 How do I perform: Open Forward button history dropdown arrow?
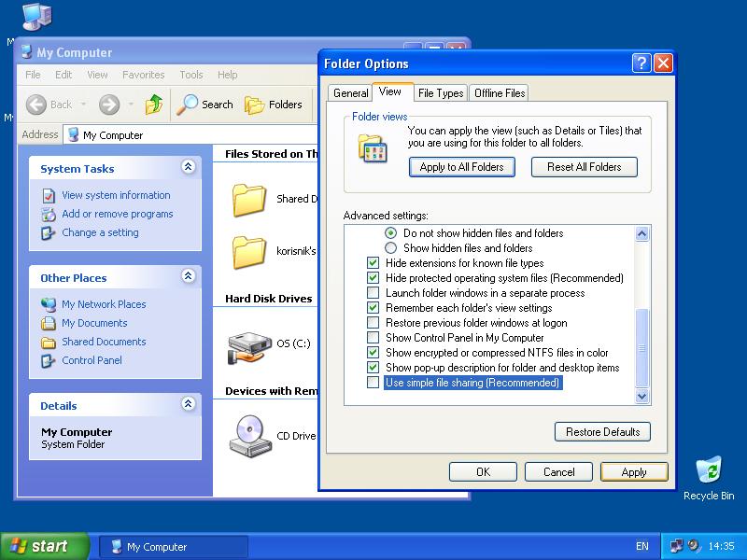click(x=130, y=105)
